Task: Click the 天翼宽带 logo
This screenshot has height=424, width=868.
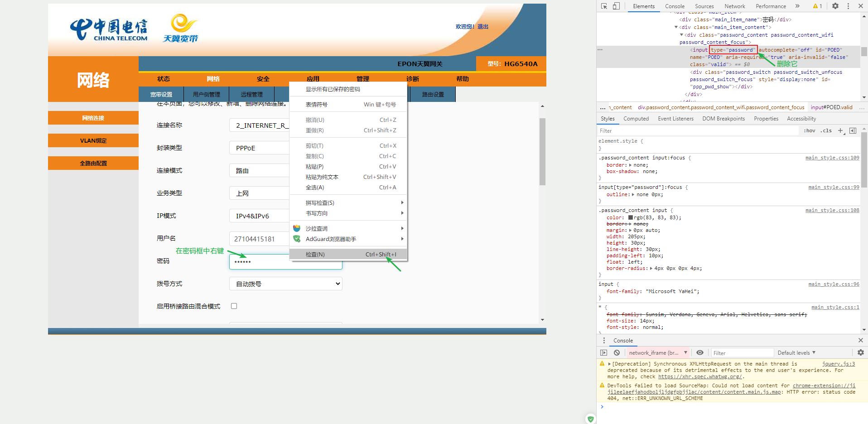Action: pyautogui.click(x=181, y=28)
